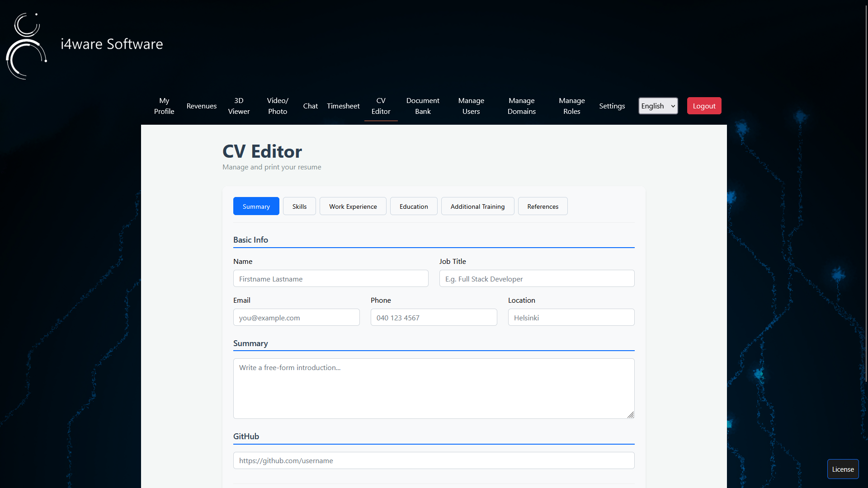Open the Document Bank
The height and width of the screenshot is (488, 868).
click(x=423, y=106)
